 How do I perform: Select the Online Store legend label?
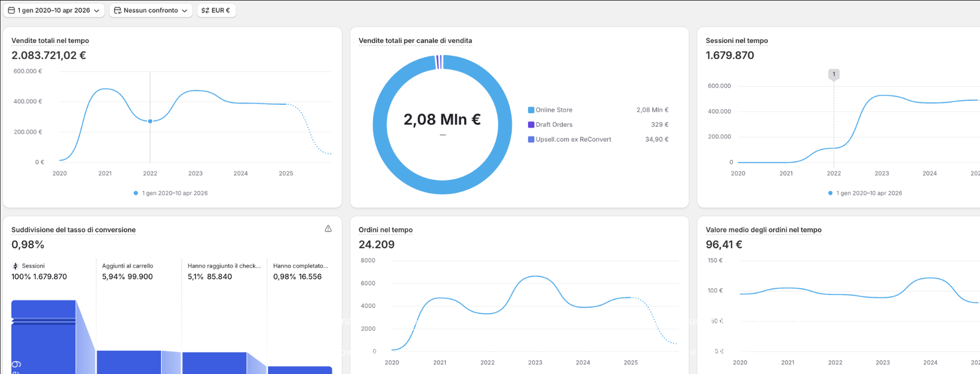pyautogui.click(x=554, y=110)
